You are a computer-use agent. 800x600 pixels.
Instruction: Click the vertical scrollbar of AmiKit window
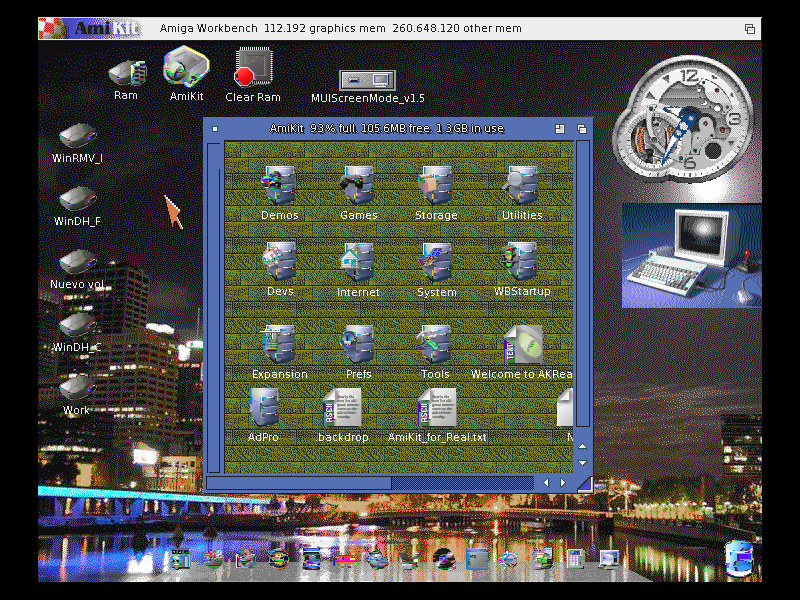[583, 283]
